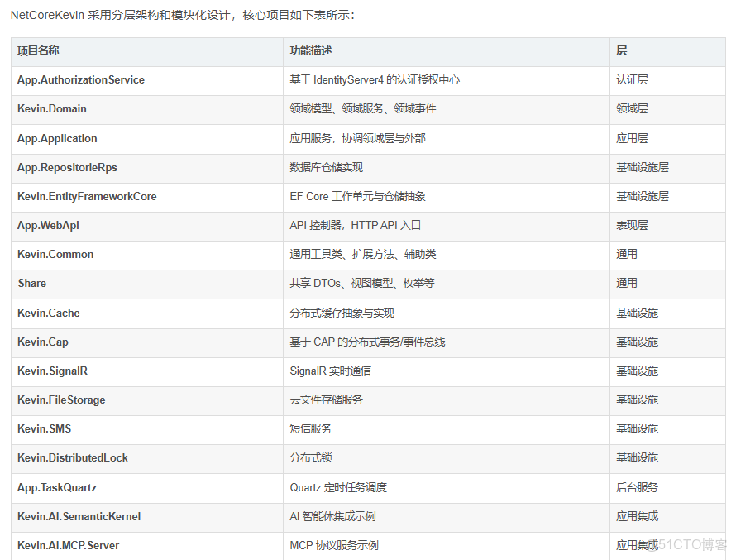Screen dimensions: 736x560
Task: Select the Kevin.Cache entry
Action: (49, 313)
